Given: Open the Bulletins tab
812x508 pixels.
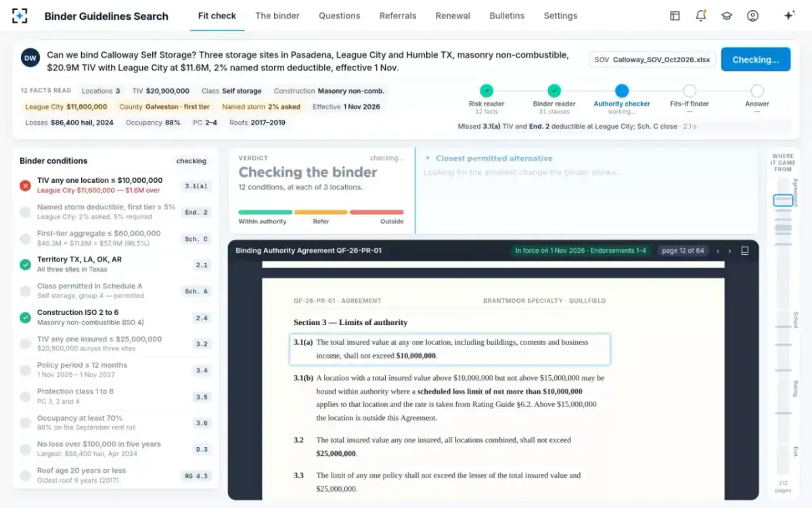Looking at the screenshot, I should click(x=507, y=16).
